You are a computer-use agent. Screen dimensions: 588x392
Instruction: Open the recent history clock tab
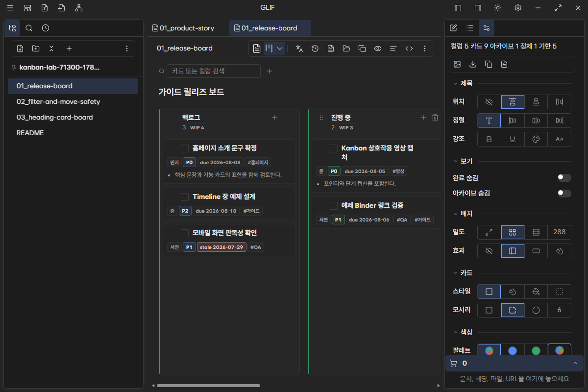tap(46, 28)
